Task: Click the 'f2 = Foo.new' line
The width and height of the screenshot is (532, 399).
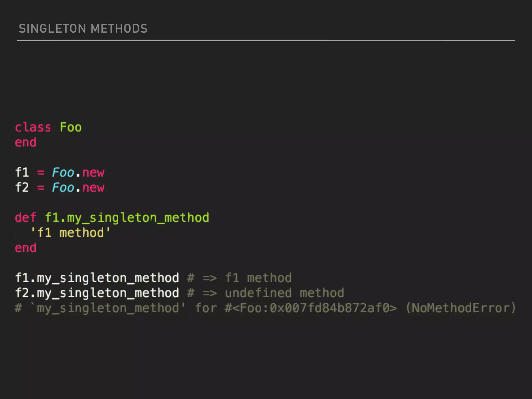Action: (60, 188)
